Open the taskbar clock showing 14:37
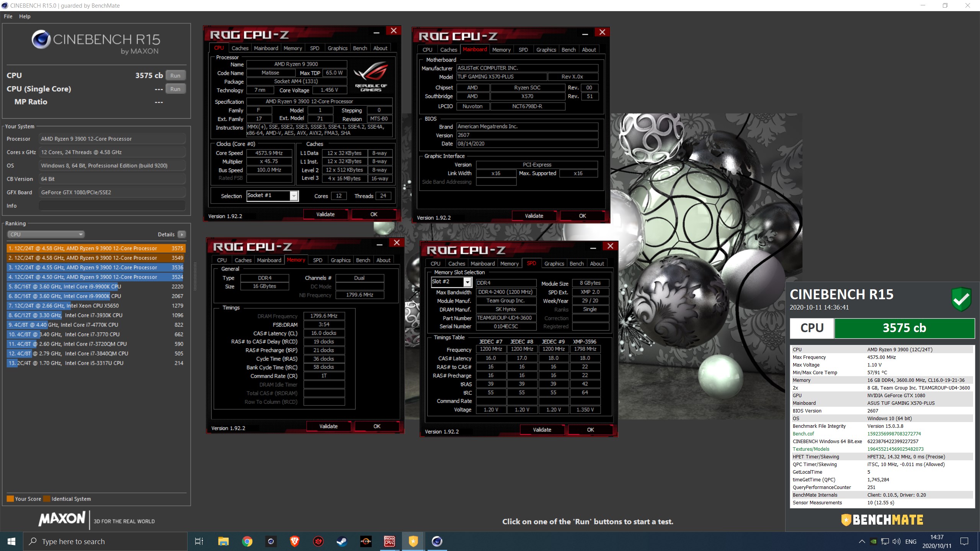The image size is (980, 551). click(x=937, y=541)
